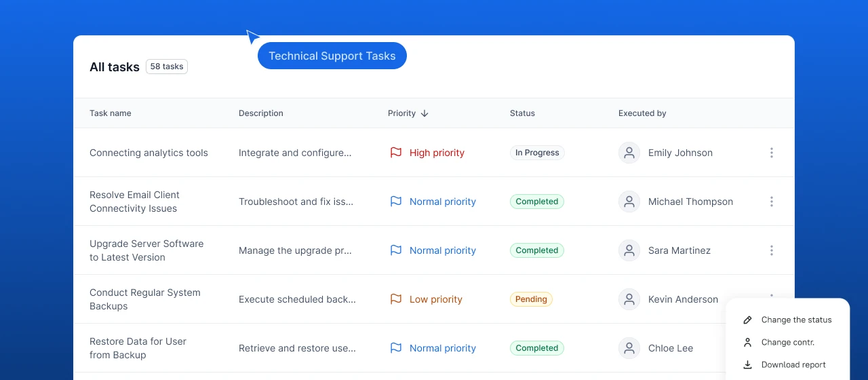Sort by Priority column arrow
This screenshot has width=868, height=380.
coord(425,113)
